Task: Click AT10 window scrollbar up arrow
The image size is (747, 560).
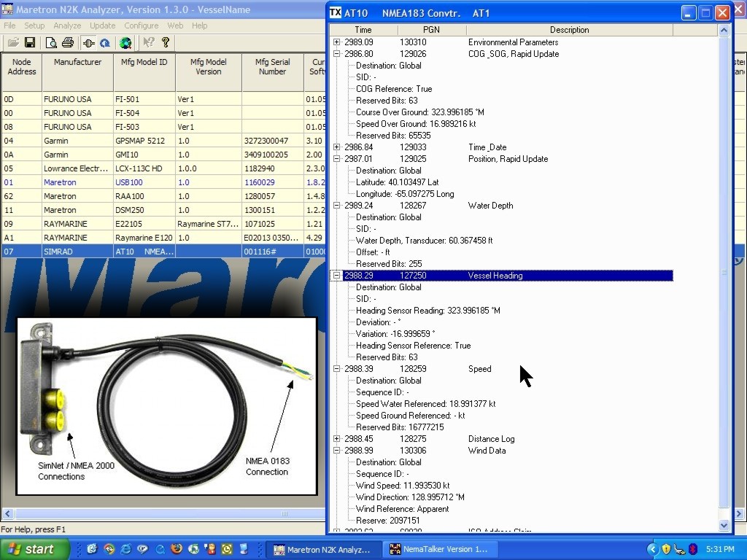Action: pyautogui.click(x=724, y=30)
